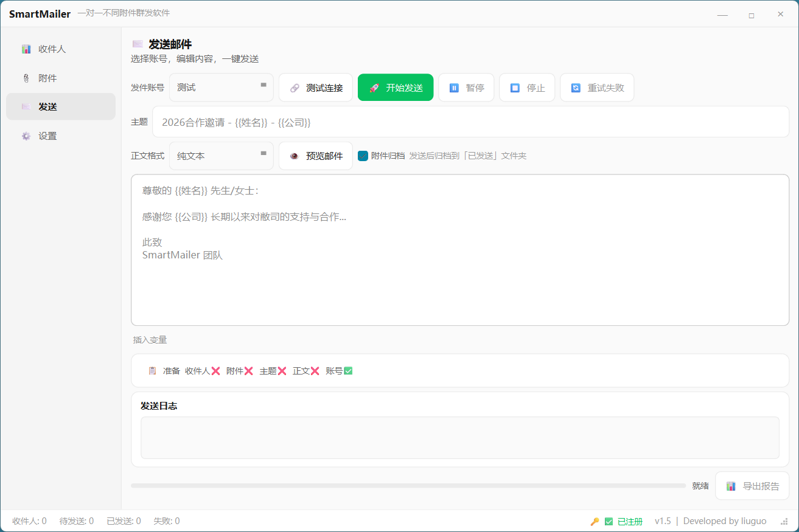Toggle the 附件归档 checkbox
The width and height of the screenshot is (799, 532).
coord(363,156)
